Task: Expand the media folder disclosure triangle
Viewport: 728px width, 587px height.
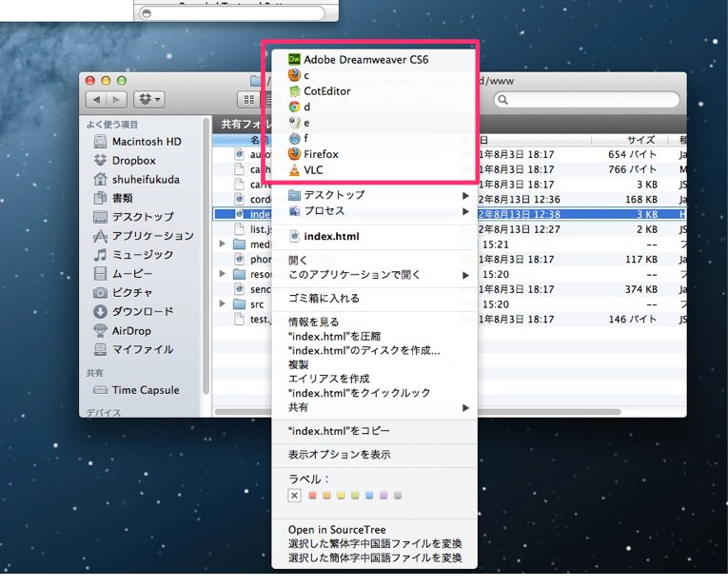Action: (223, 244)
